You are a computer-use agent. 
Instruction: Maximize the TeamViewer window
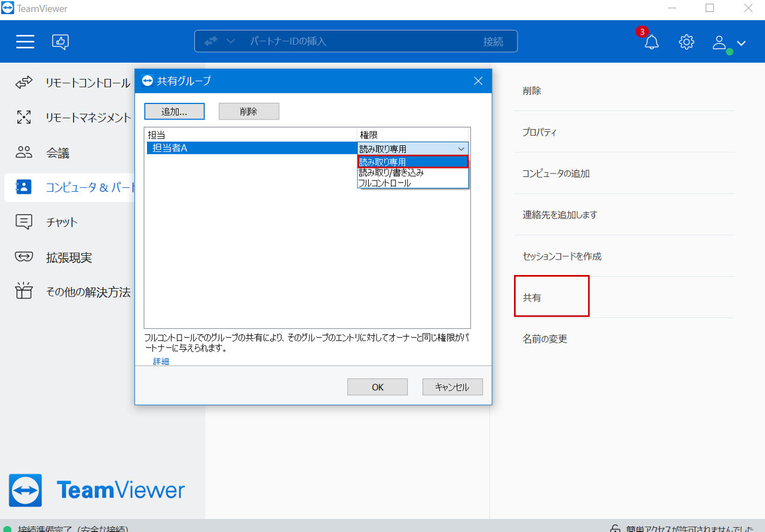710,8
